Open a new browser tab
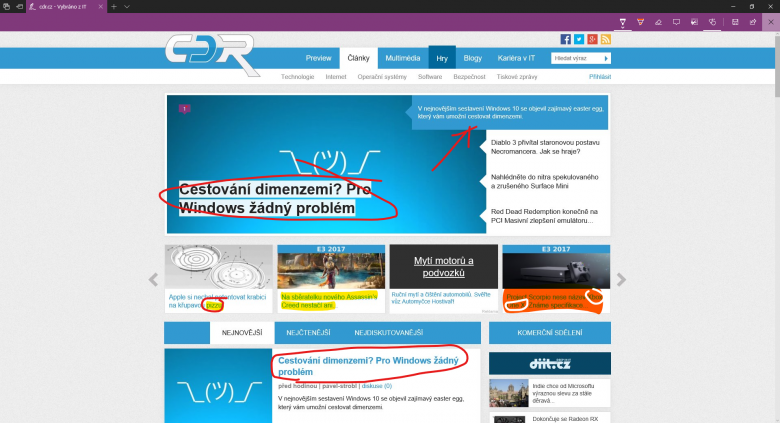The image size is (780, 423). coord(113,6)
